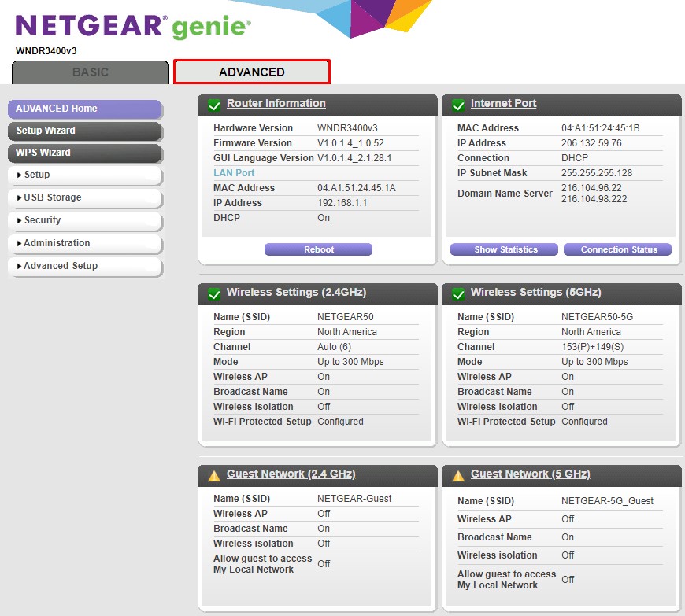The height and width of the screenshot is (616, 685).
Task: Open the Internet Port link
Action: coord(503,104)
